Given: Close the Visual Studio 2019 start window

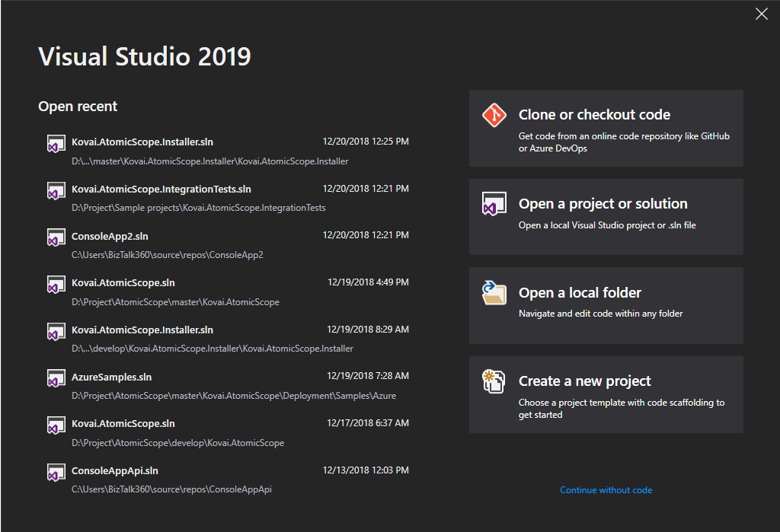Looking at the screenshot, I should [x=762, y=14].
